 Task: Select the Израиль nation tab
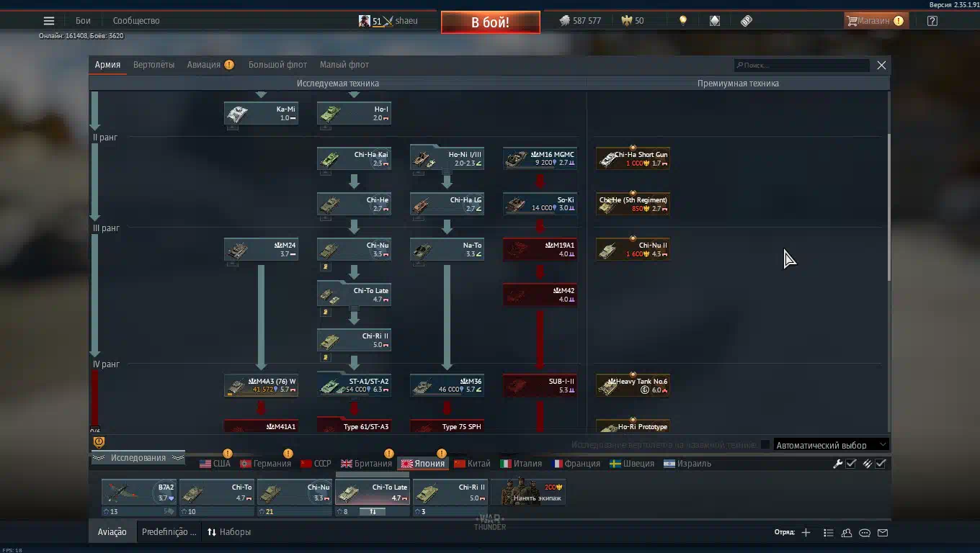[x=687, y=464]
